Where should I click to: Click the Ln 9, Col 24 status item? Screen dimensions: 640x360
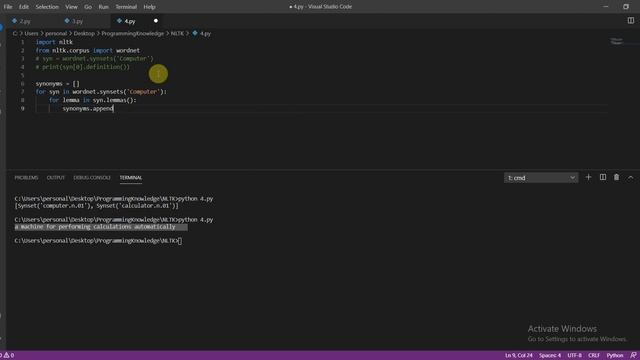[x=519, y=356]
